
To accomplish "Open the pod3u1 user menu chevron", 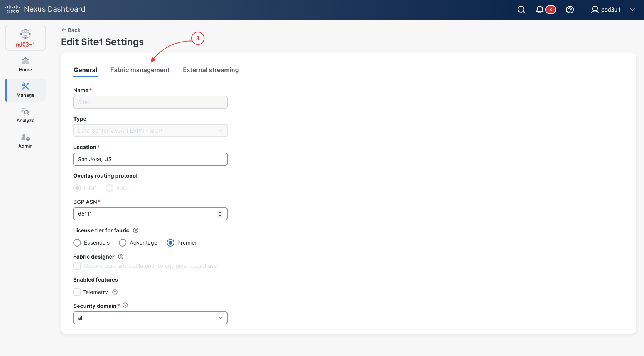I will (632, 10).
